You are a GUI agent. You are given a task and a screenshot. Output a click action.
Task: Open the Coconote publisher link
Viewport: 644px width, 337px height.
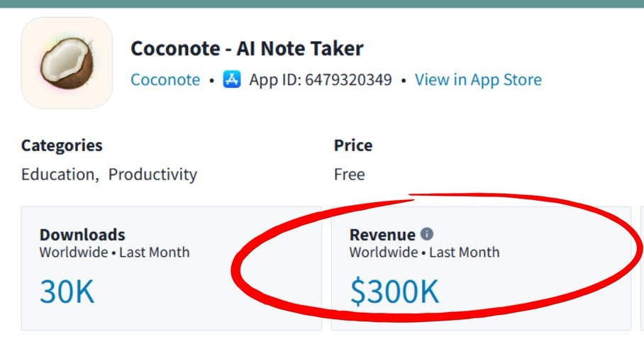165,79
